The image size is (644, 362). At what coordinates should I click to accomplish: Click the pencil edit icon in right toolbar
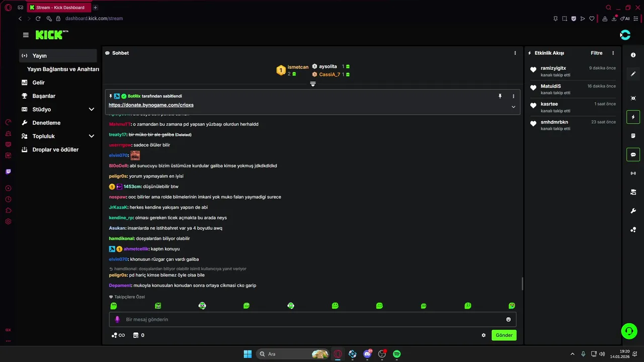633,74
